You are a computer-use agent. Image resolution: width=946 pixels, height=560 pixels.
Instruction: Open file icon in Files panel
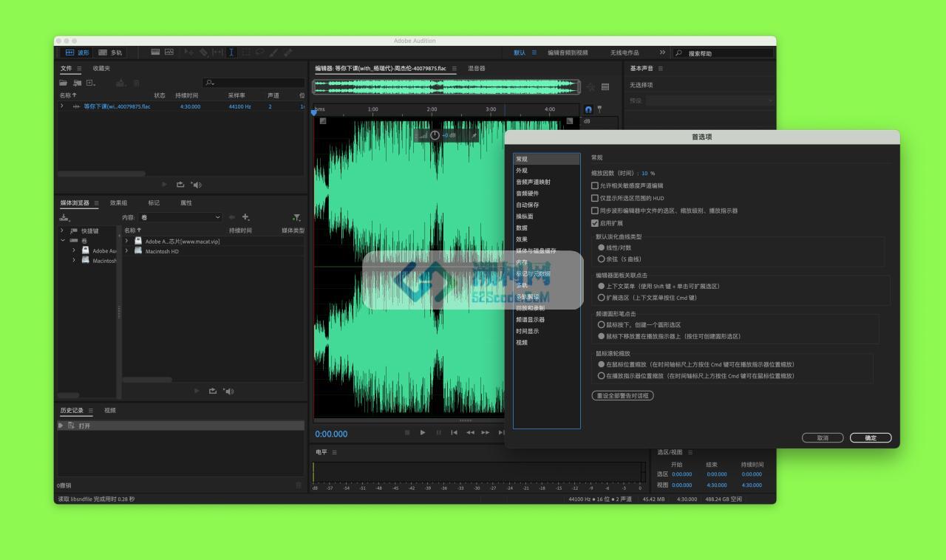[x=64, y=83]
